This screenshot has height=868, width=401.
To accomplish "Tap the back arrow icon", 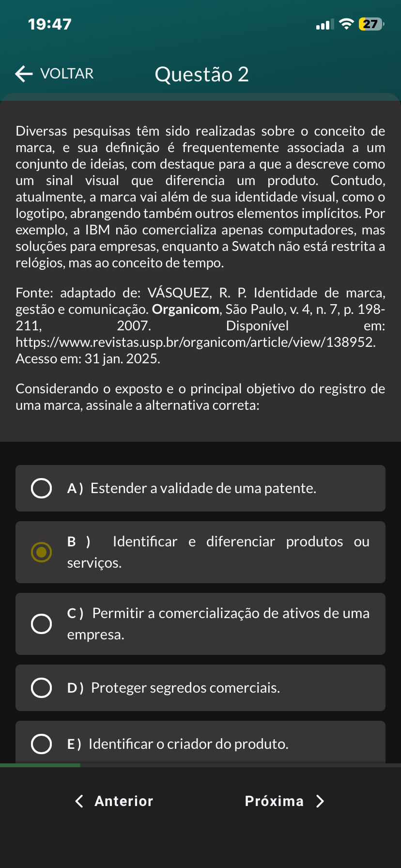I will [24, 74].
